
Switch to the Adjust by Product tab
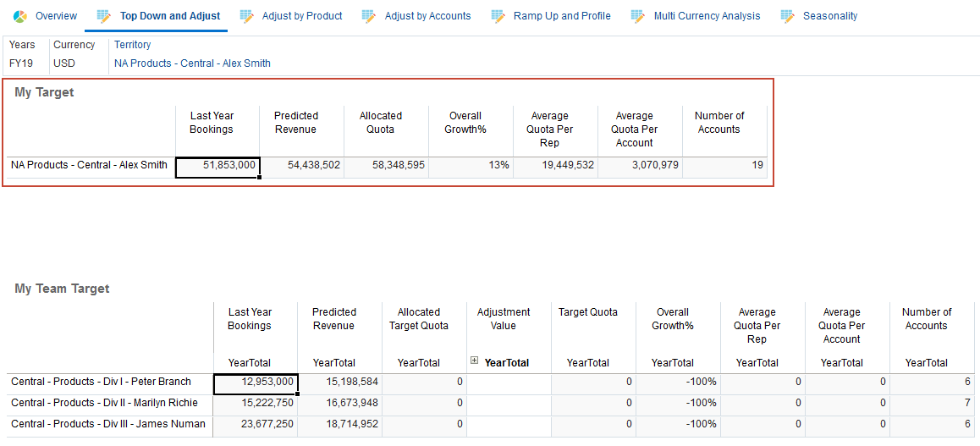[302, 16]
